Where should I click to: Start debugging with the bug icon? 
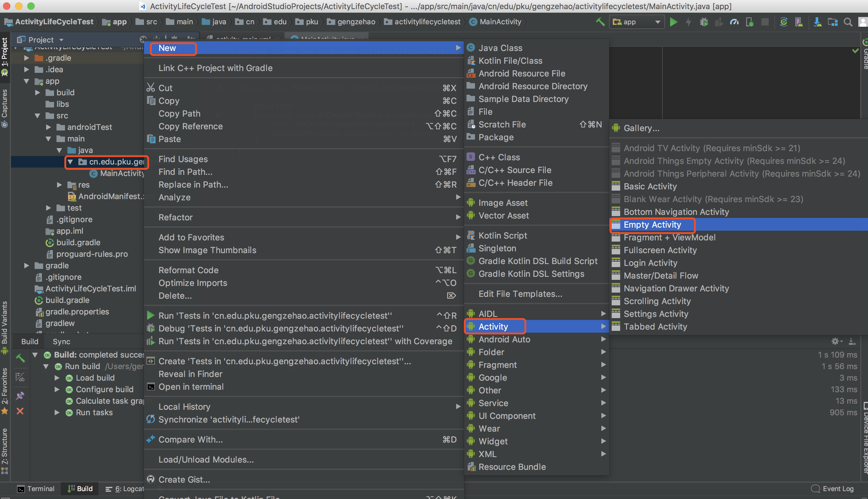704,22
